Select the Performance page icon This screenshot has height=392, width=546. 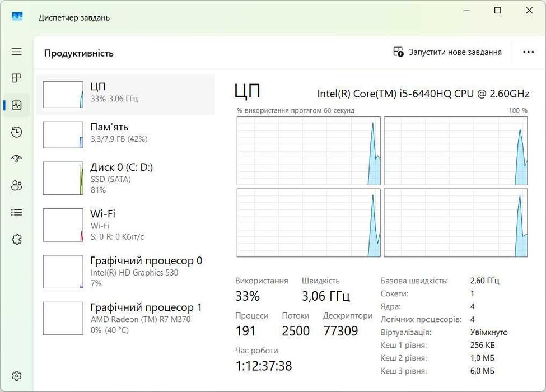(17, 105)
